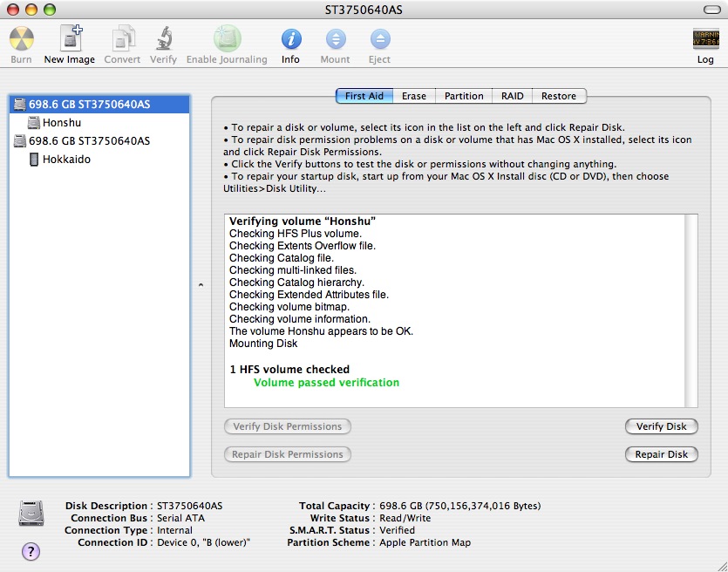728x572 pixels.
Task: Click the Enable Journaling icon
Action: pos(227,40)
